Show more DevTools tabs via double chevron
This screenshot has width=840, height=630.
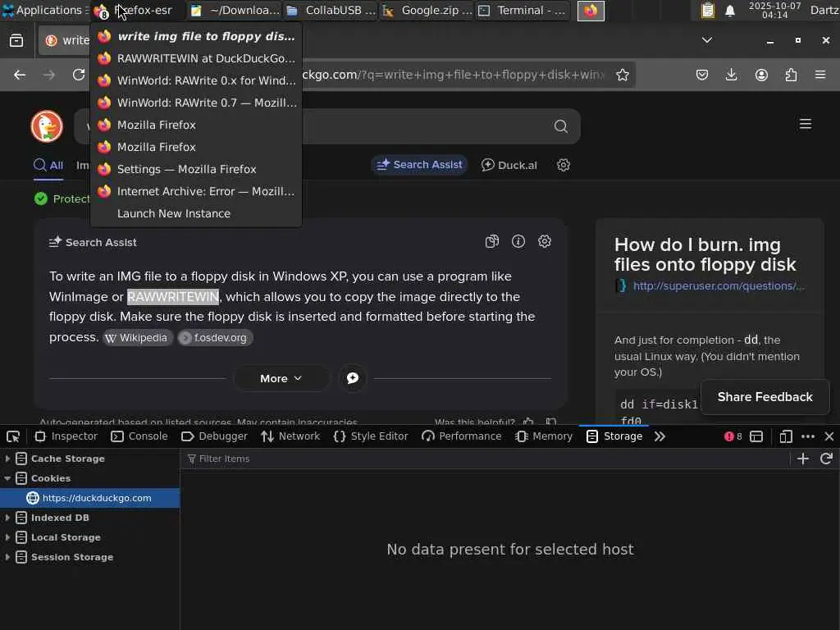pos(660,436)
